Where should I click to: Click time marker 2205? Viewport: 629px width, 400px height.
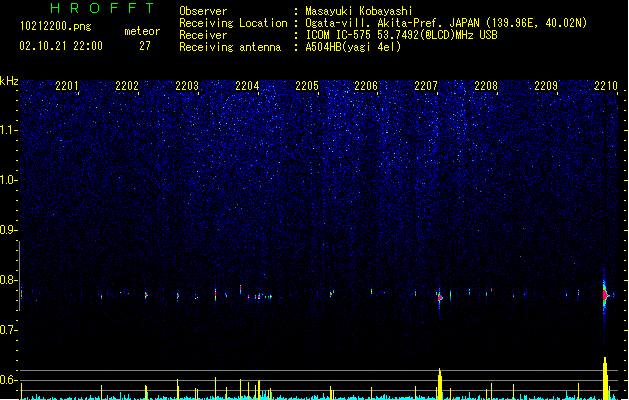307,86
